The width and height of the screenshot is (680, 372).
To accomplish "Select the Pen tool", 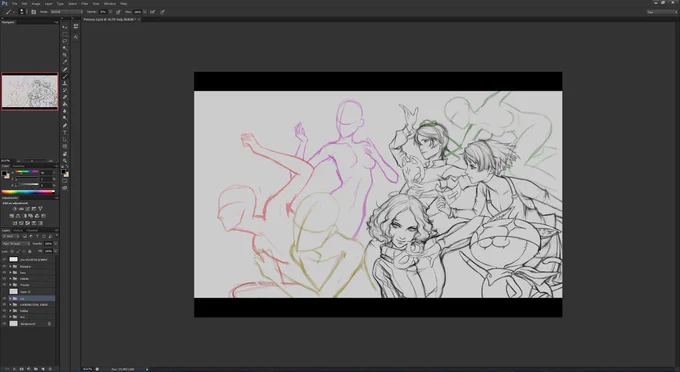I will (65, 126).
